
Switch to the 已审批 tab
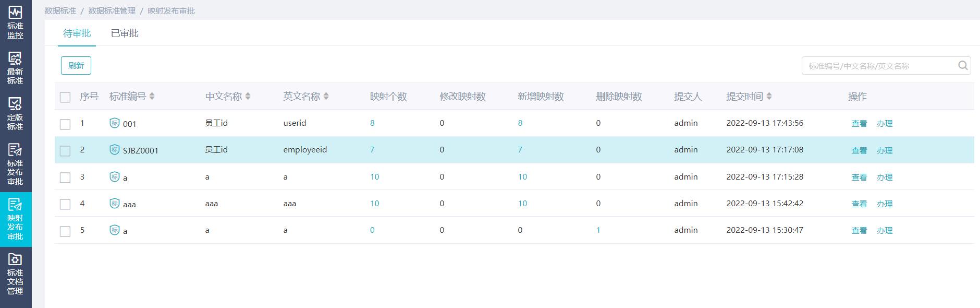[x=125, y=33]
